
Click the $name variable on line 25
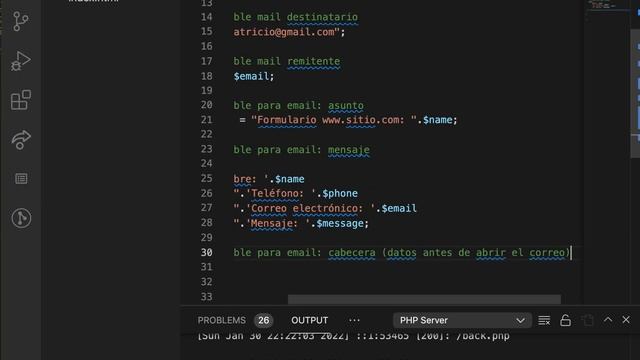pyautogui.click(x=289, y=179)
